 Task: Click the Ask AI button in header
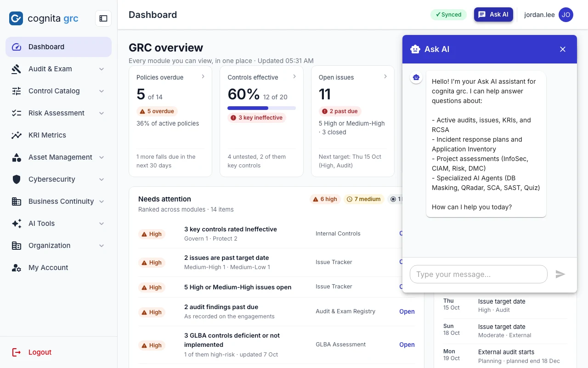pos(493,15)
